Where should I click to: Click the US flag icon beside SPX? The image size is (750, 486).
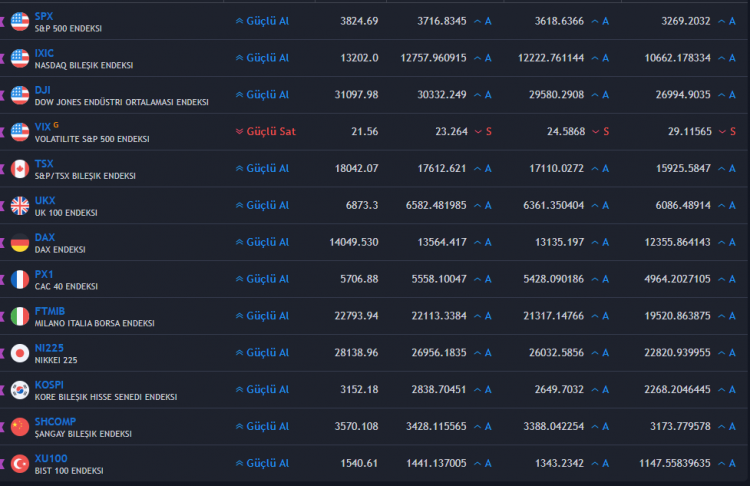tap(20, 22)
